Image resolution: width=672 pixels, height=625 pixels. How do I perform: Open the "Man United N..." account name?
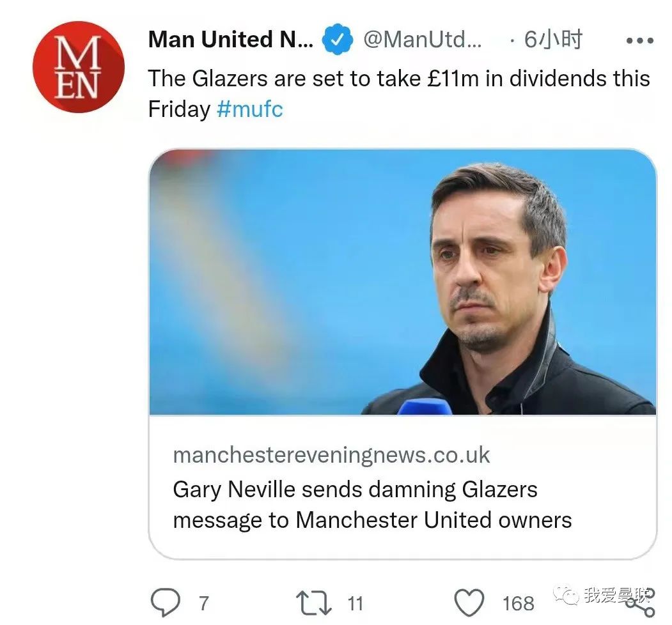(x=231, y=40)
